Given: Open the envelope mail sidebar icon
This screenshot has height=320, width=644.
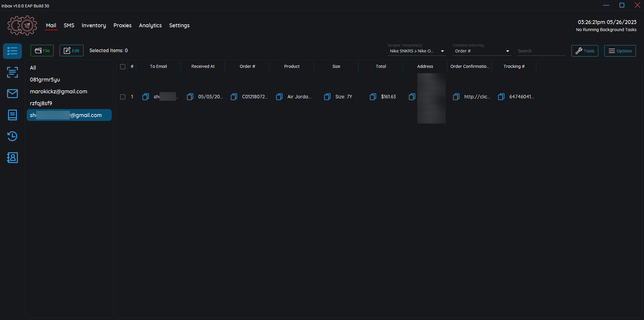Looking at the screenshot, I should click(x=12, y=94).
